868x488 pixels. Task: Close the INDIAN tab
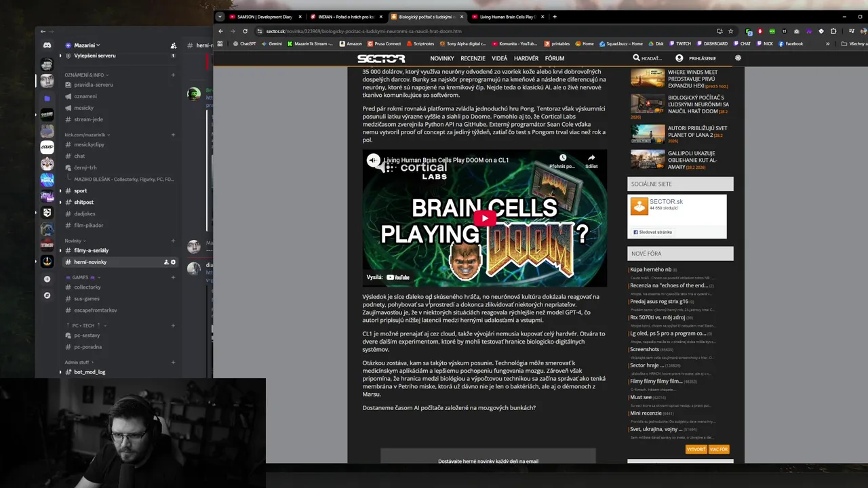tap(381, 17)
